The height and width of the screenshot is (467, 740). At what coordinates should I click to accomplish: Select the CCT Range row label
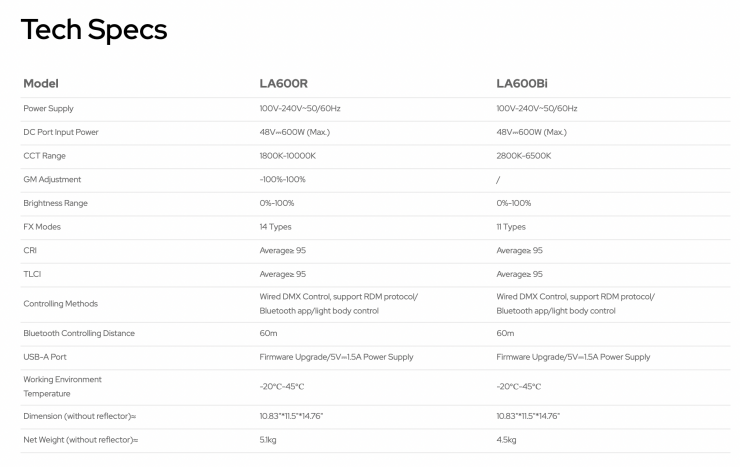44,156
